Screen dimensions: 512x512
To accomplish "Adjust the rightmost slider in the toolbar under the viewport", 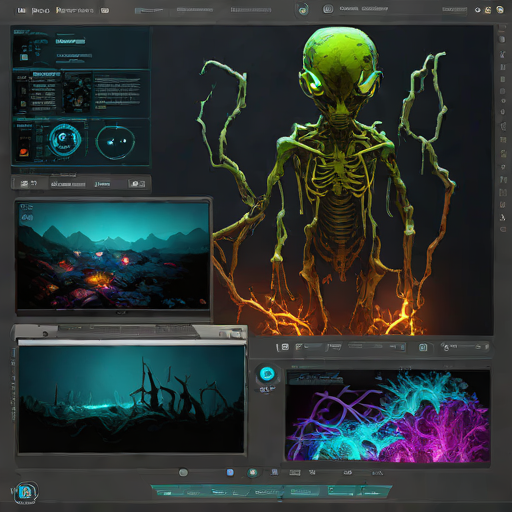I will click(x=465, y=347).
